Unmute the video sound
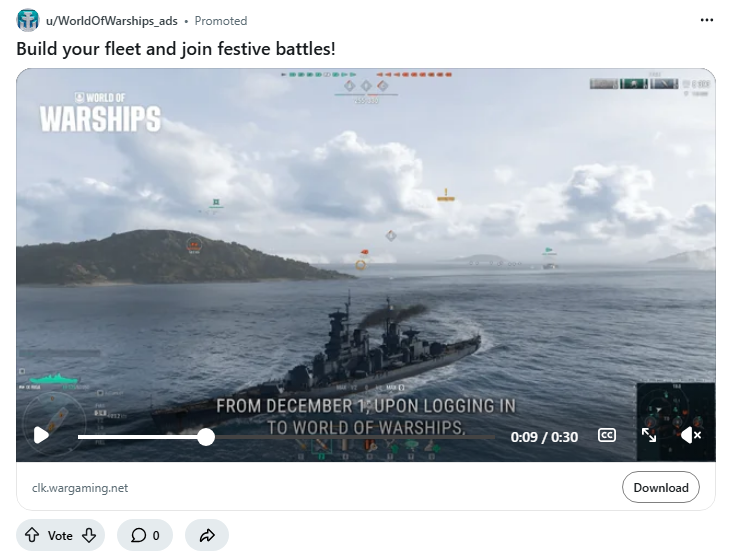The image size is (732, 555). tap(691, 435)
